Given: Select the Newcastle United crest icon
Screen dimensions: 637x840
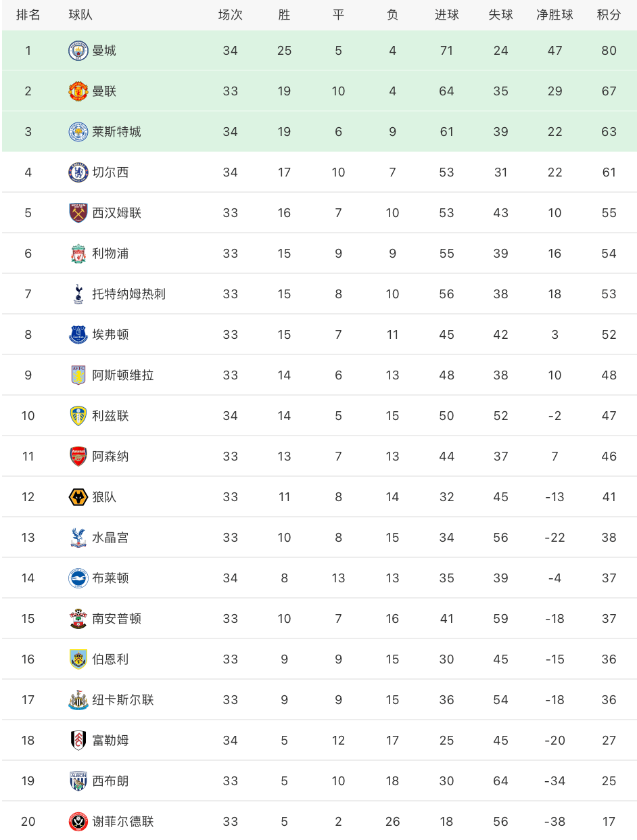Looking at the screenshot, I should coord(78,700).
